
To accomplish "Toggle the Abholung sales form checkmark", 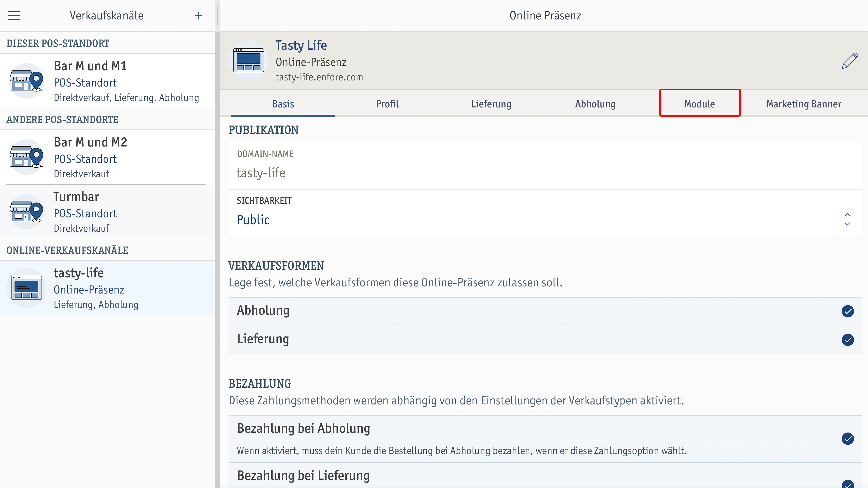I will pyautogui.click(x=847, y=311).
